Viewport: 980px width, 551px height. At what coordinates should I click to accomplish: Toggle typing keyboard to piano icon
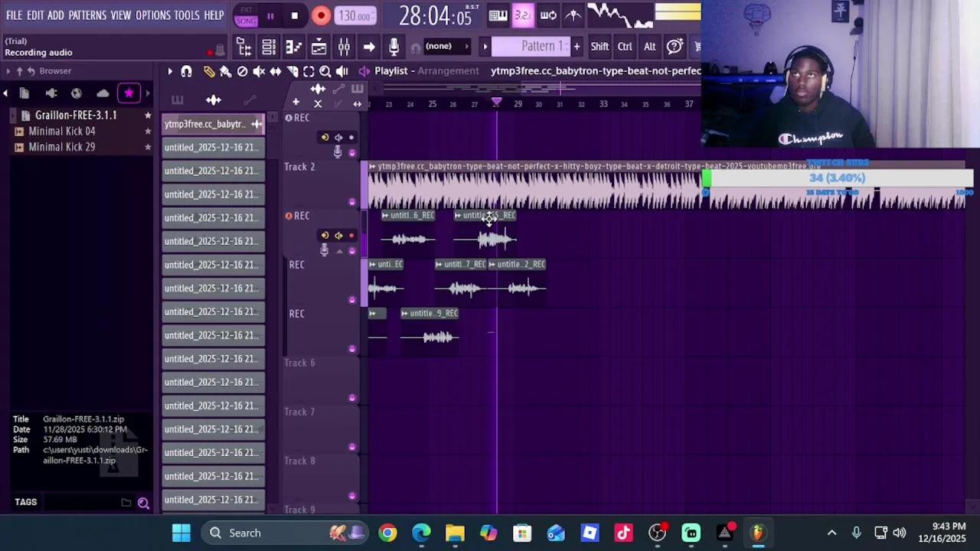pos(498,15)
